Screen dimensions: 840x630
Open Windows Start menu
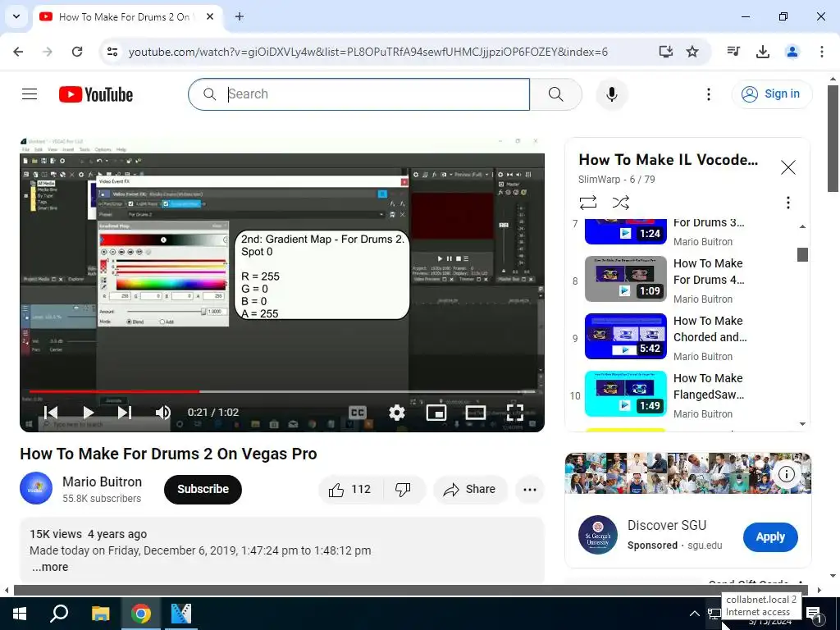pyautogui.click(x=20, y=614)
